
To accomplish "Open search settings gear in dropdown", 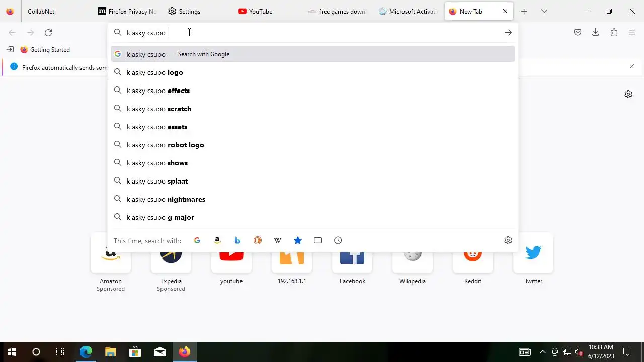I will 508,240.
